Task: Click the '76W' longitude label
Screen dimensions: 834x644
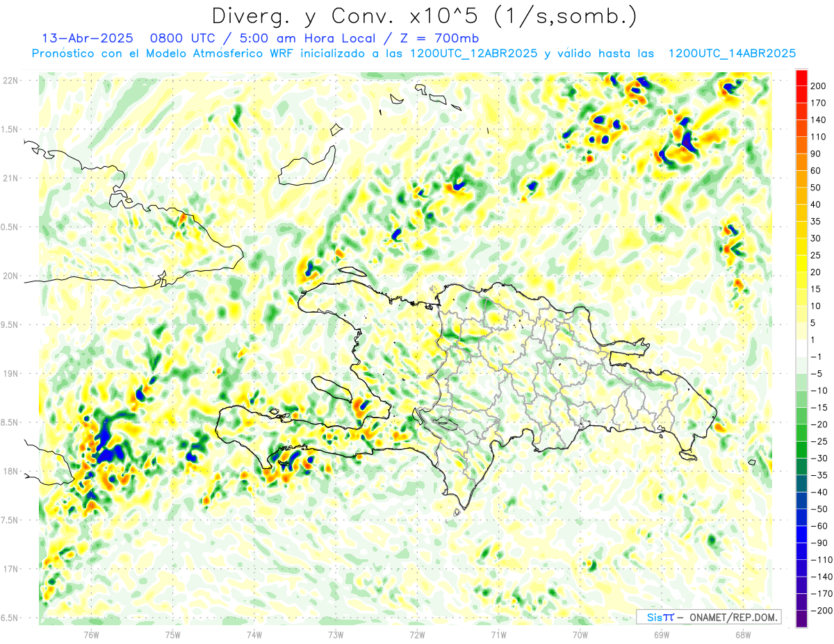Action: coord(92,634)
